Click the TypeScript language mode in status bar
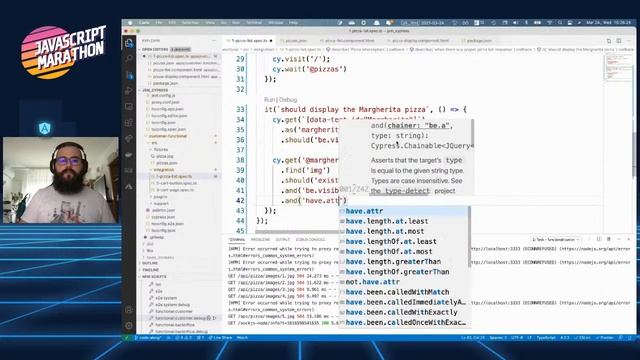The width and height of the screenshot is (640, 360). click(x=546, y=338)
